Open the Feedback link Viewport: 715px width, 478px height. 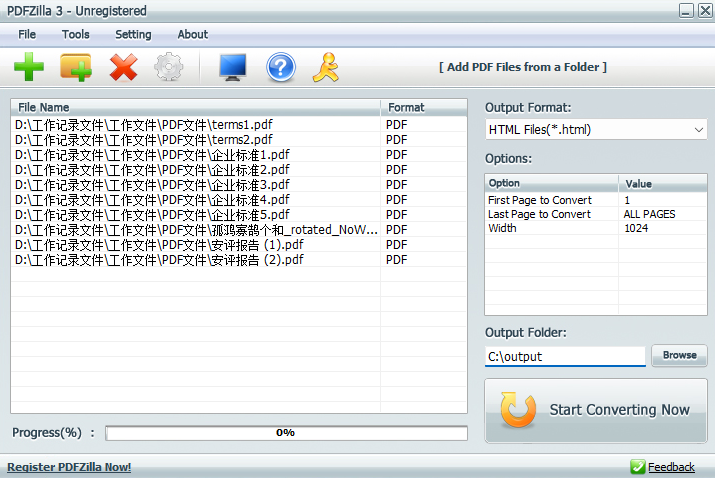(x=671, y=467)
